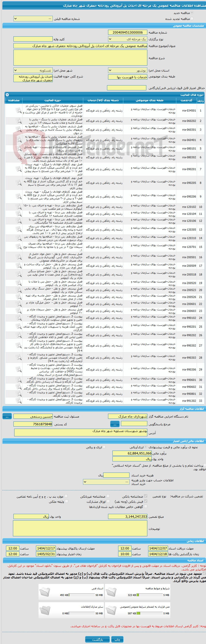Open view icon for row rra-060202

click(x=18, y=121)
